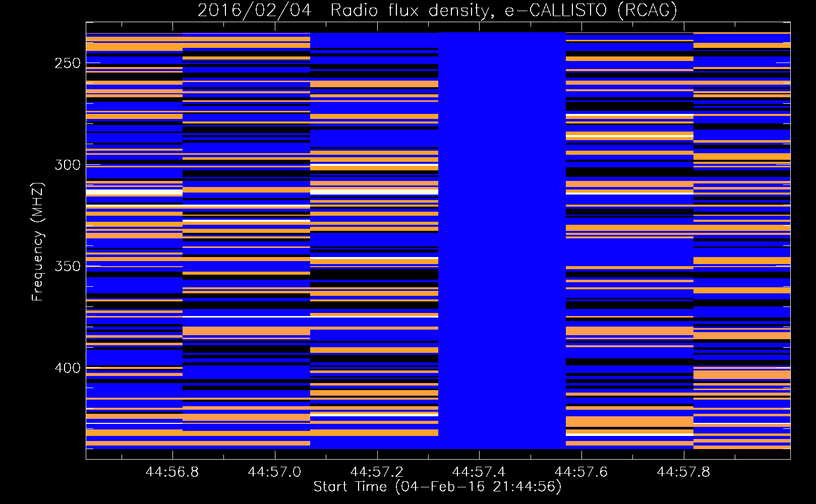Click the 44:57.2 time tick label
816x504 pixels.
(377, 472)
